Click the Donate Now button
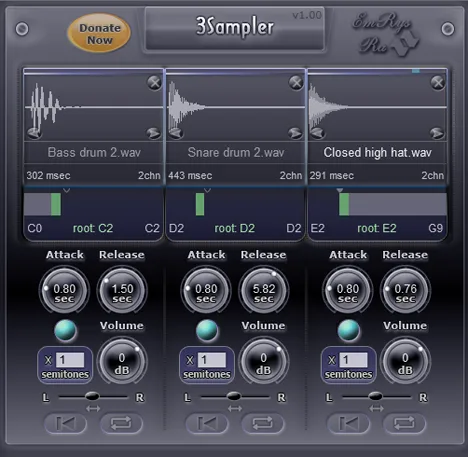This screenshot has width=468, height=457. 99,34
